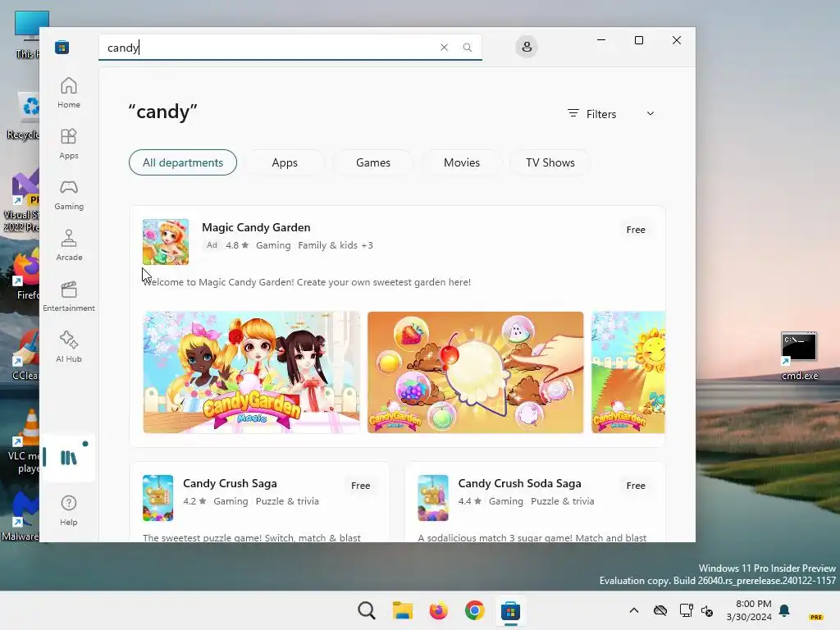
Task: Open the Apps section in the sidebar
Action: click(69, 144)
